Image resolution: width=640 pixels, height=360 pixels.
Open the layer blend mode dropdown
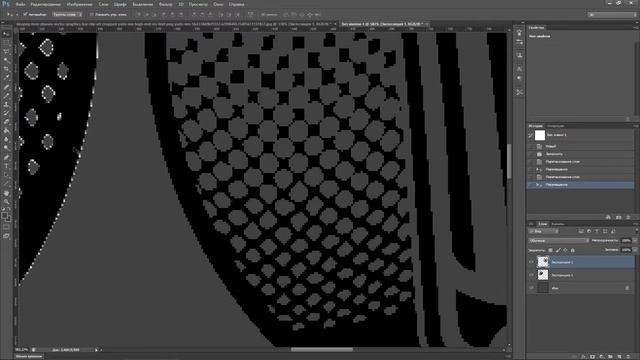coord(558,240)
